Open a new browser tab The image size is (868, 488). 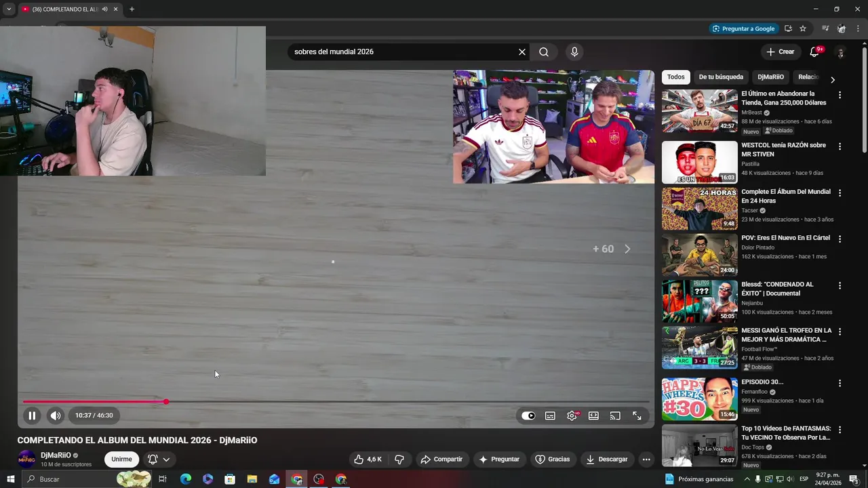point(132,9)
